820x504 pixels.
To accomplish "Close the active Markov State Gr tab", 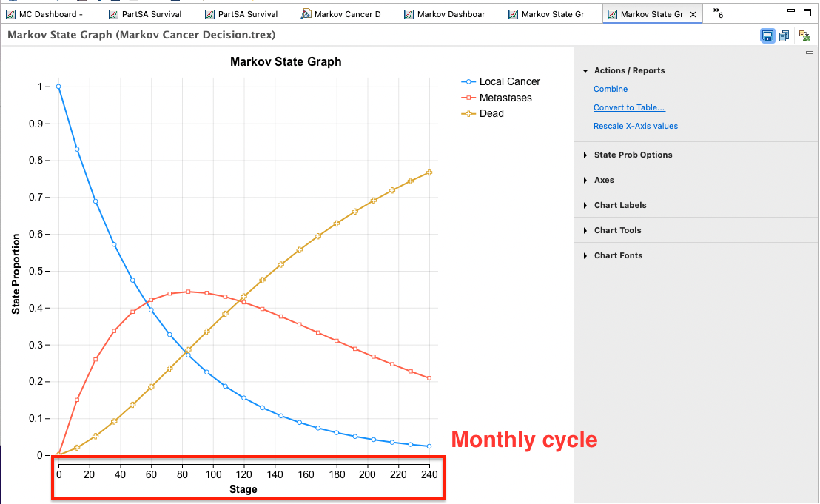I will (x=693, y=15).
